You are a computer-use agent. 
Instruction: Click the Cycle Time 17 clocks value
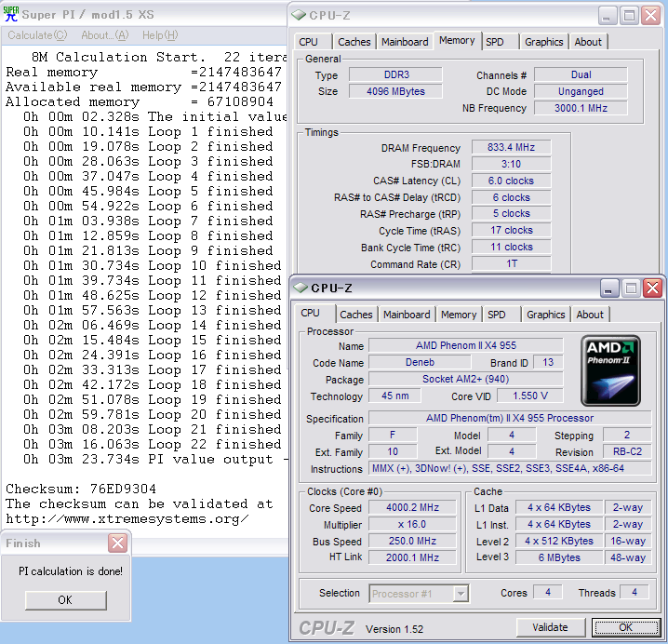click(x=511, y=230)
